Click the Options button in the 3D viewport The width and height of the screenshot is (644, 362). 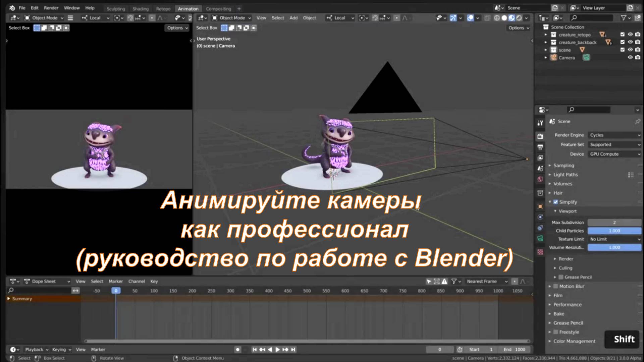coord(519,28)
